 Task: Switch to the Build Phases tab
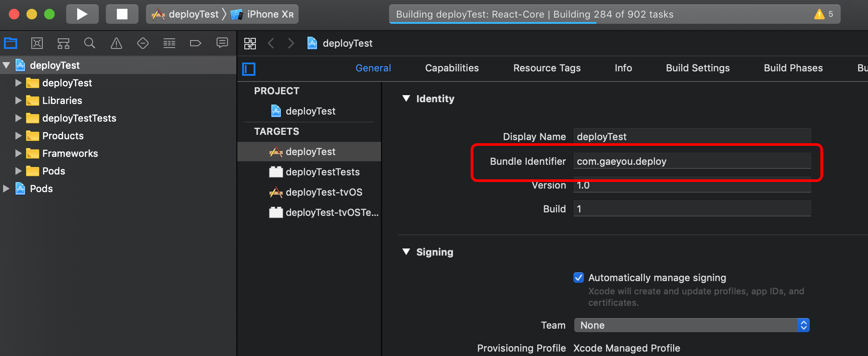coord(793,68)
